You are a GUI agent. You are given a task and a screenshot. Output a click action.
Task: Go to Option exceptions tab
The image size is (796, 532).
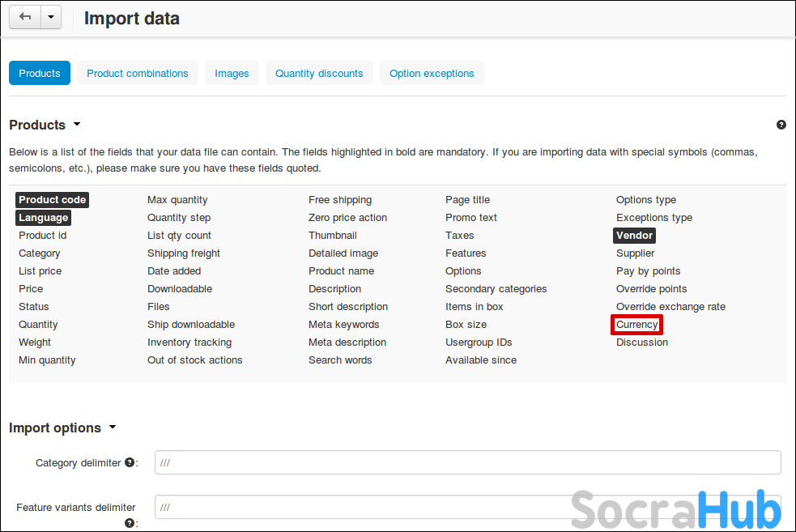(x=432, y=73)
